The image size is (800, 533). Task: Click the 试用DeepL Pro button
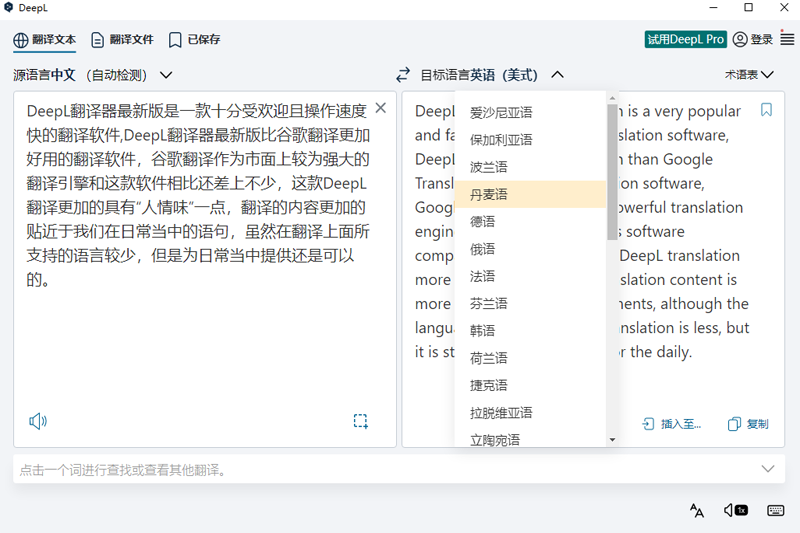(x=685, y=39)
